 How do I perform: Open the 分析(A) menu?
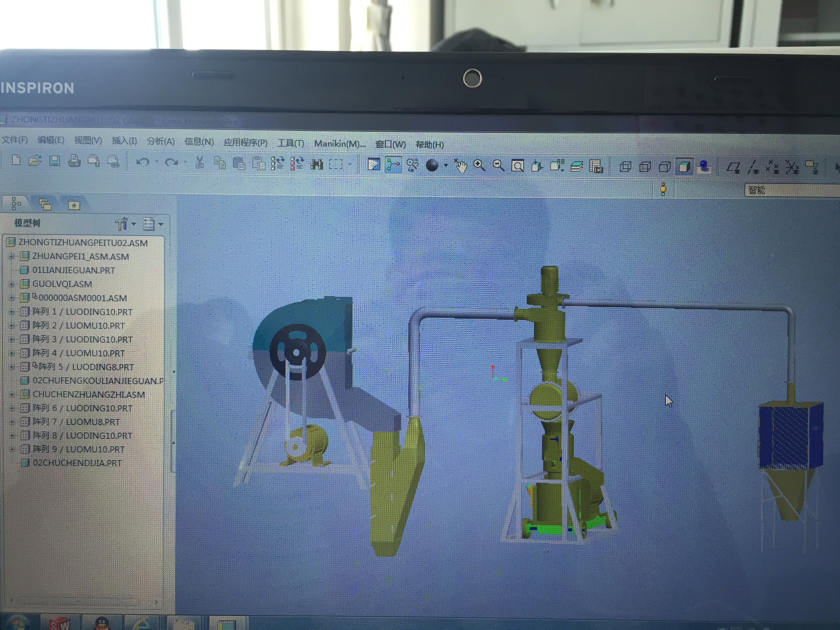pyautogui.click(x=161, y=141)
